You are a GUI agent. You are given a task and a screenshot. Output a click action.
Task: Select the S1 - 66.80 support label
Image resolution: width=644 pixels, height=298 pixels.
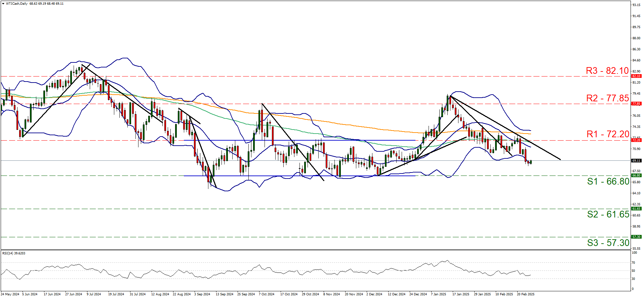(x=608, y=182)
